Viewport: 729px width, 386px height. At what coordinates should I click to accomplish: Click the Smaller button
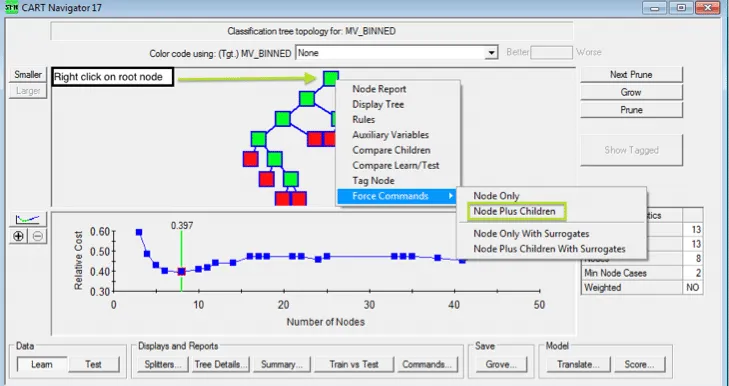pyautogui.click(x=28, y=74)
